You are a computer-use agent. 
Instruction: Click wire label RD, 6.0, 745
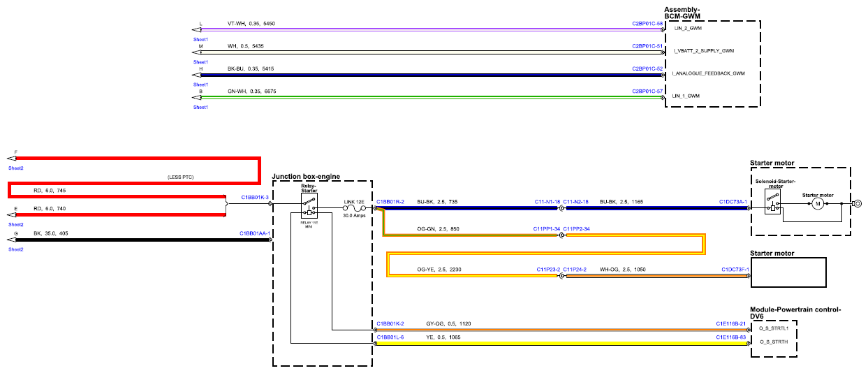tap(50, 190)
